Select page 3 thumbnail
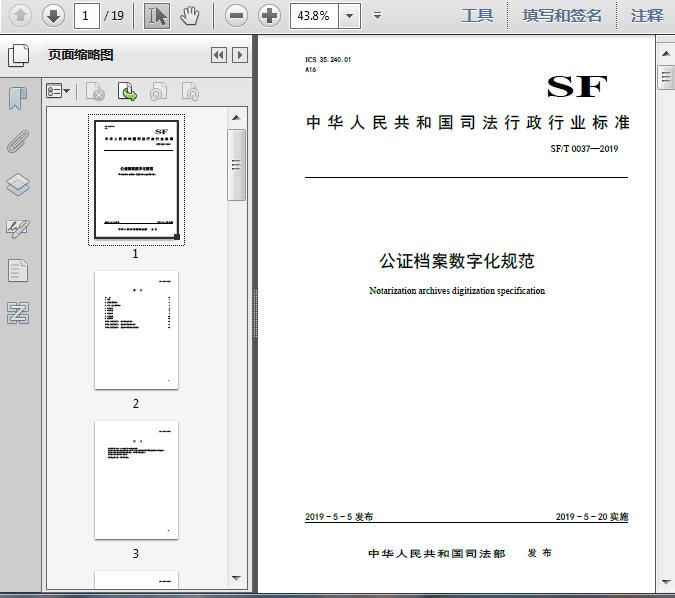Screen dimensions: 675x598 tap(136, 480)
